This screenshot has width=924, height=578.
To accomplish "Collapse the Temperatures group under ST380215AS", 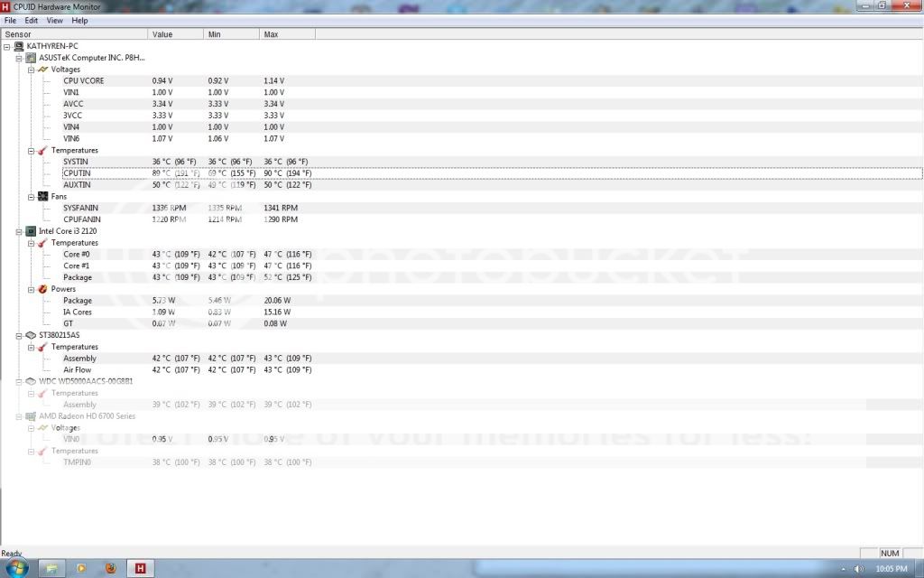I will pos(32,348).
